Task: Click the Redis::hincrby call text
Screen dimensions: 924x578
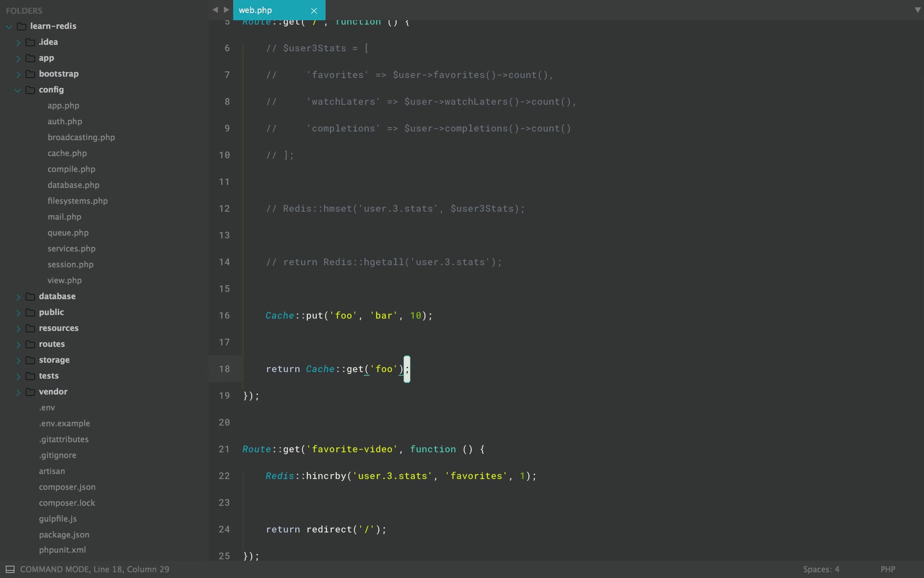Action: (401, 476)
